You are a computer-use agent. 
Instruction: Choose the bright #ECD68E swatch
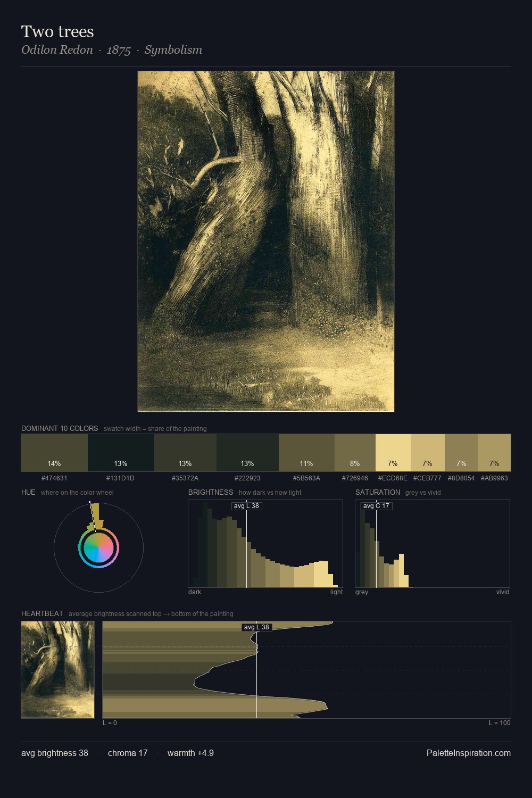(393, 453)
